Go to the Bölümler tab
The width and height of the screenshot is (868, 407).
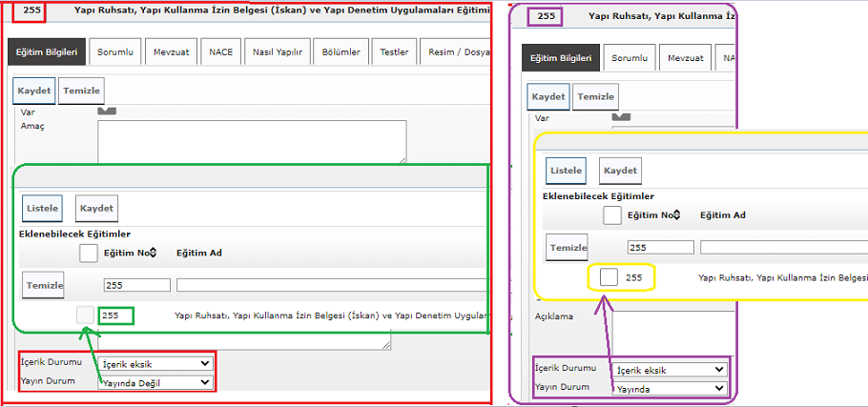click(x=341, y=52)
